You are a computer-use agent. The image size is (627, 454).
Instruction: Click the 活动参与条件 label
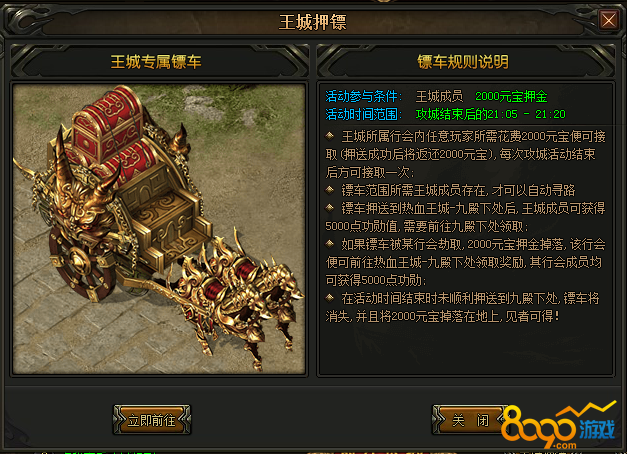(x=361, y=96)
